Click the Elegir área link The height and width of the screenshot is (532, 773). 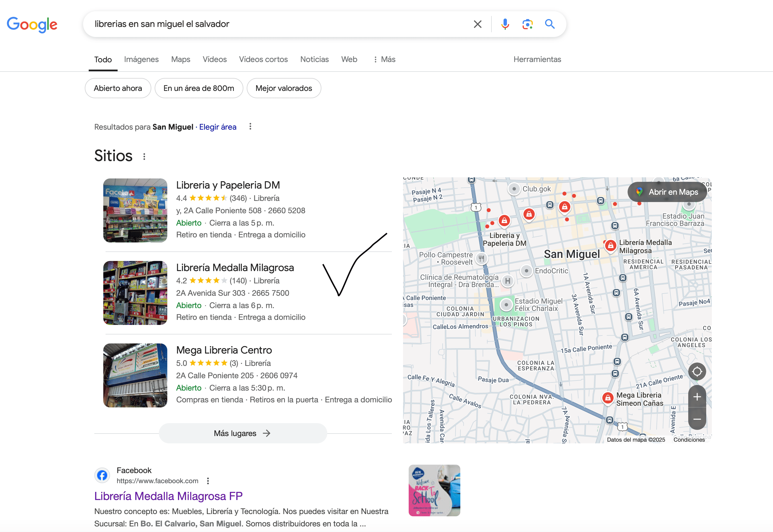(218, 127)
